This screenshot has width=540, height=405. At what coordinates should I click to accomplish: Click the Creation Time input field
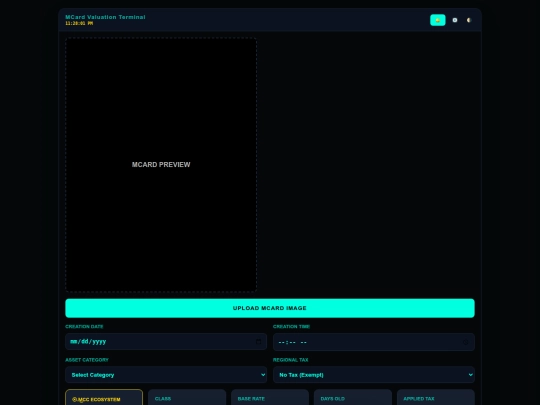coord(374,342)
